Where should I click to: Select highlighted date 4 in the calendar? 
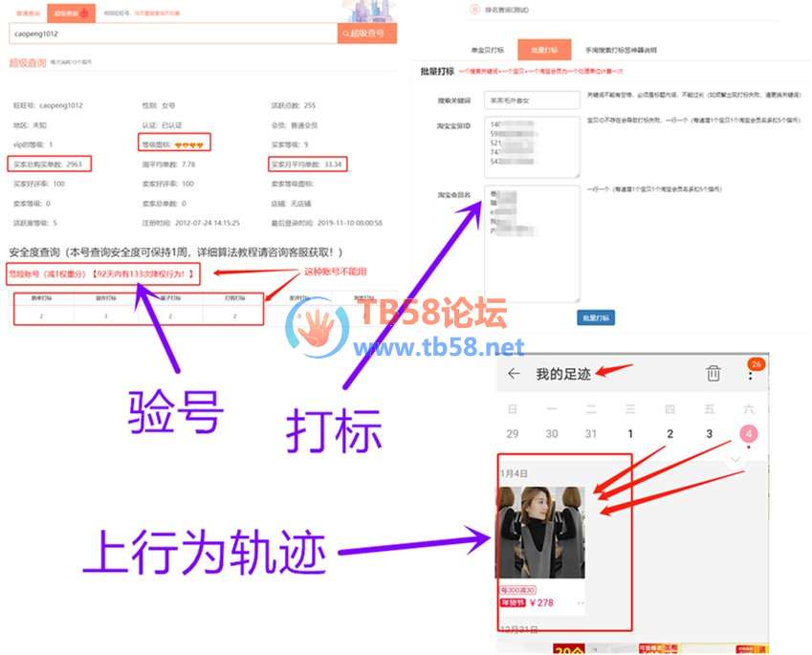749,434
